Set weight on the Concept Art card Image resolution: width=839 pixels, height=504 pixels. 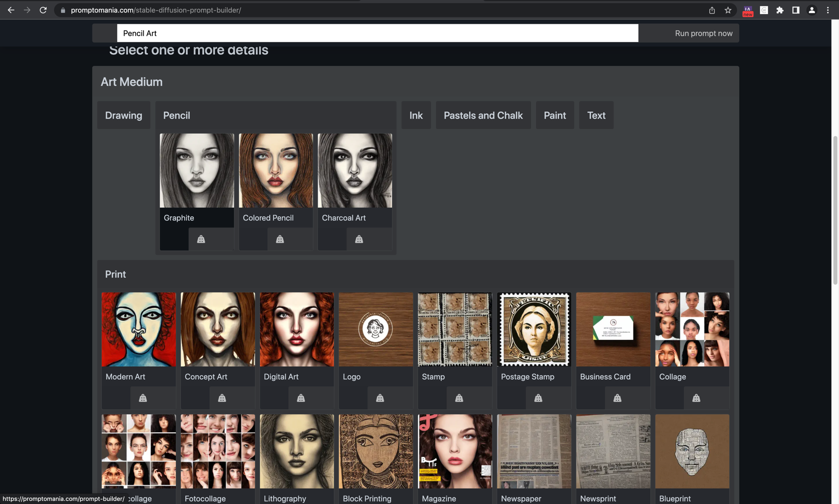[222, 398]
